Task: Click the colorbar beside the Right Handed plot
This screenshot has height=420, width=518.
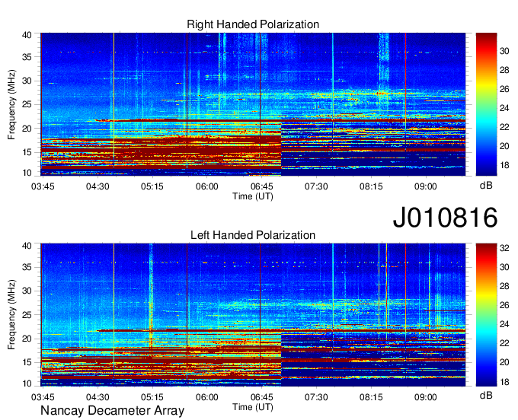Action: click(486, 104)
